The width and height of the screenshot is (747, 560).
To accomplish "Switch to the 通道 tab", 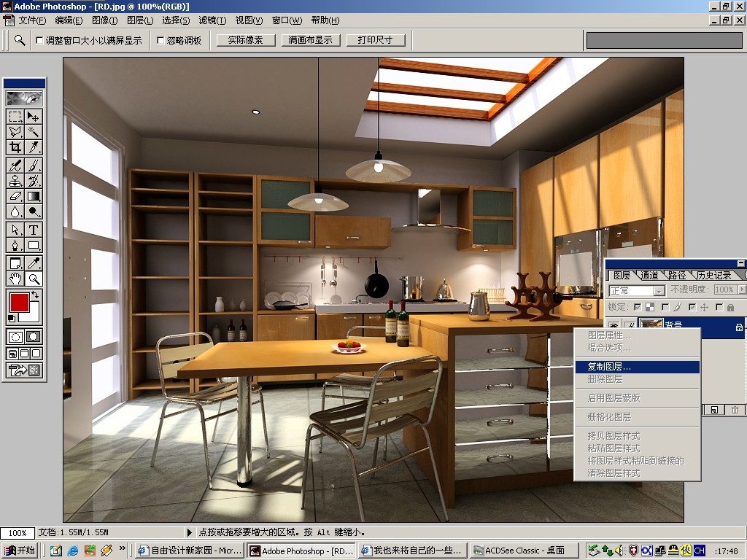I will (x=649, y=275).
